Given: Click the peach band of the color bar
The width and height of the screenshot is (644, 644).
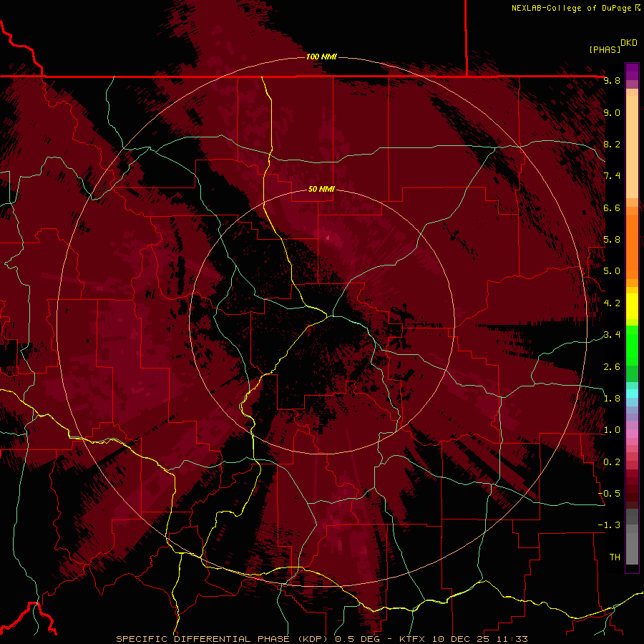Looking at the screenshot, I should click(632, 147).
